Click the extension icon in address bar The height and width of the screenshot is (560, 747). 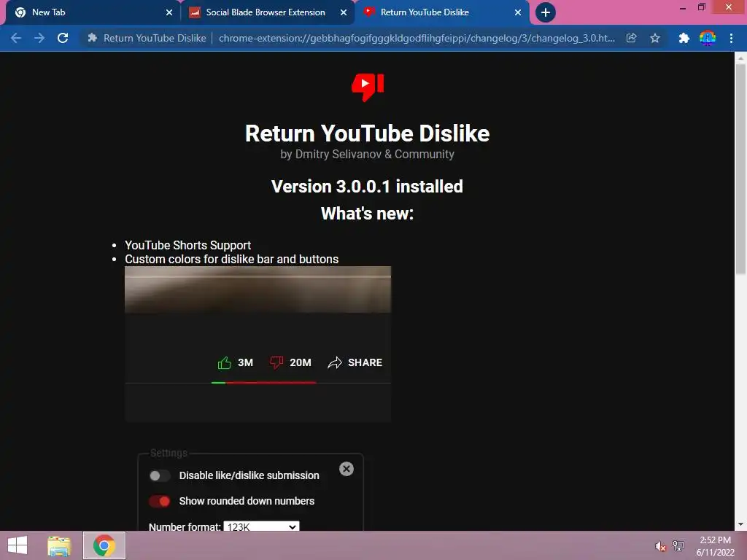pyautogui.click(x=93, y=38)
